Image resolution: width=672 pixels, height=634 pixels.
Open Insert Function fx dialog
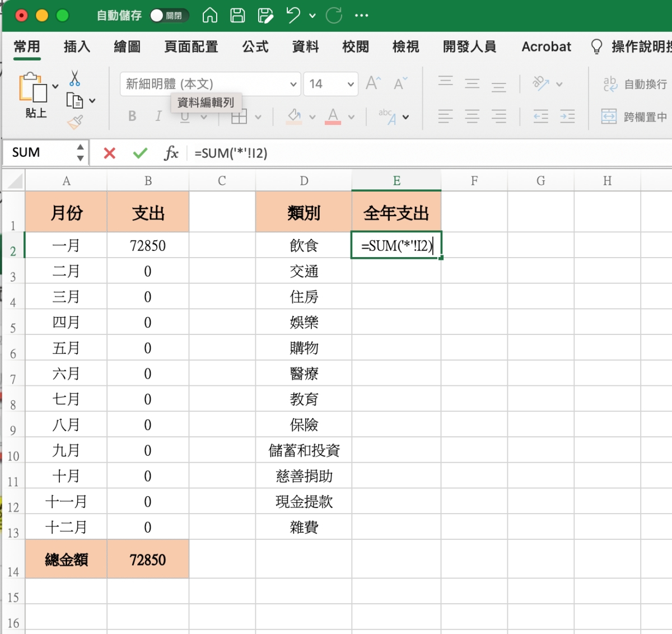coord(171,153)
